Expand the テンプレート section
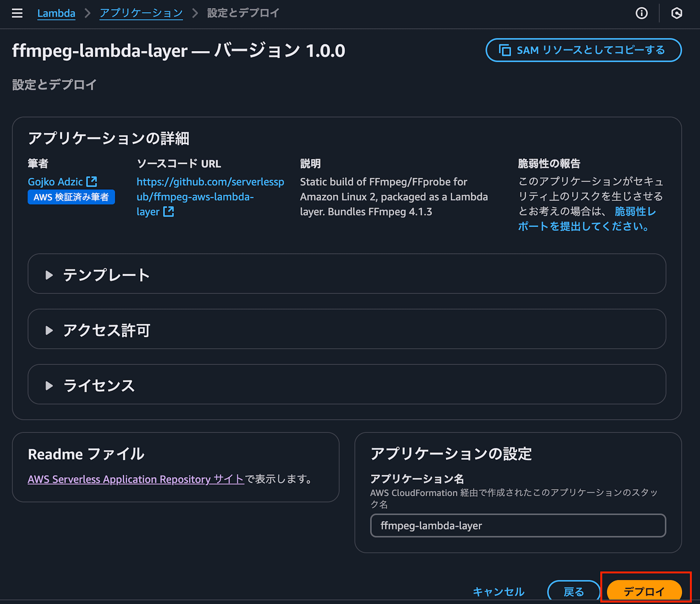This screenshot has width=700, height=604. [x=347, y=274]
